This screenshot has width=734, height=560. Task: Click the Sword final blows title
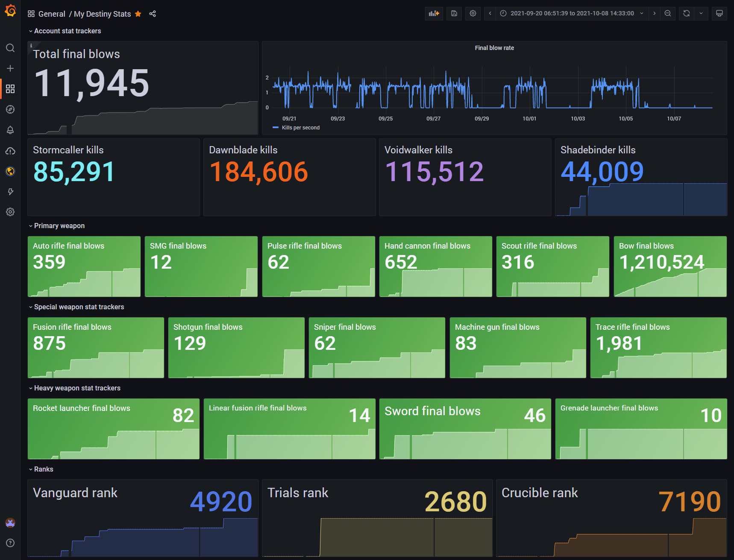point(432,411)
